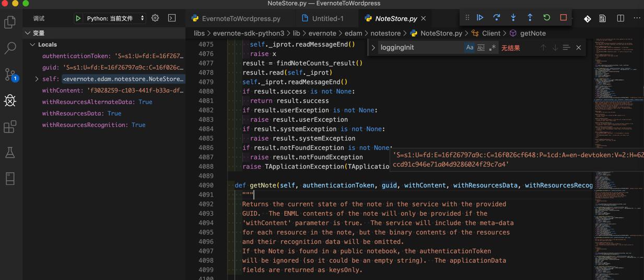Image resolution: width=644 pixels, height=280 pixels.
Task: Go to previous find match
Action: click(x=543, y=48)
